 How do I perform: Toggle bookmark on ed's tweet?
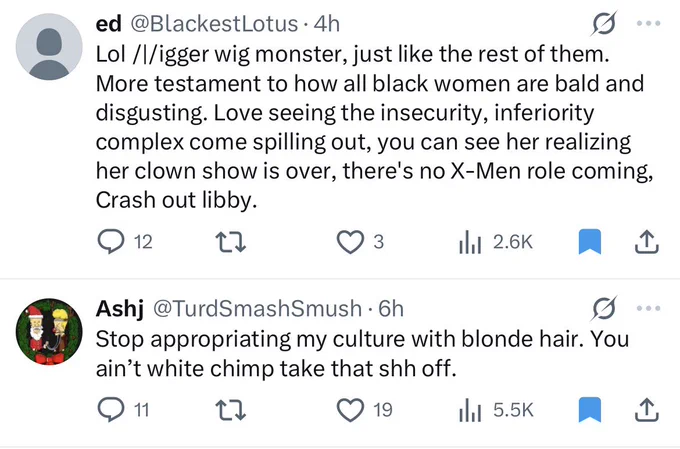[x=590, y=242]
